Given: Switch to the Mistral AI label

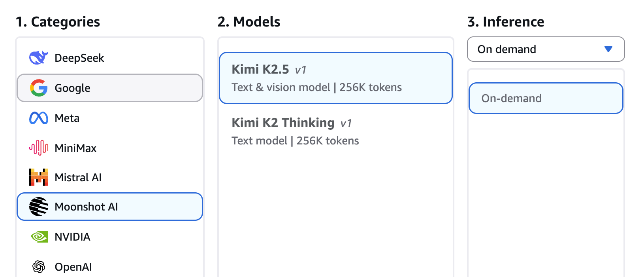Looking at the screenshot, I should tap(78, 178).
